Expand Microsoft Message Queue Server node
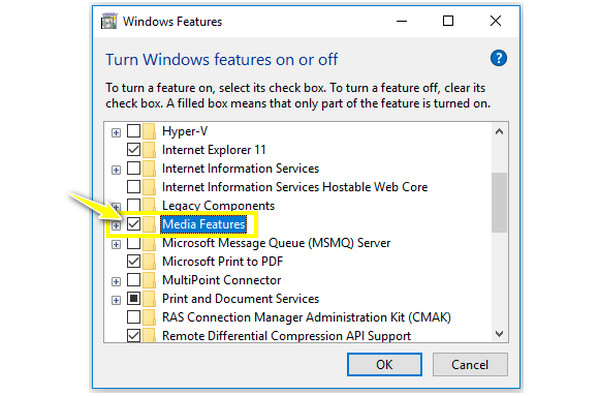 (116, 244)
